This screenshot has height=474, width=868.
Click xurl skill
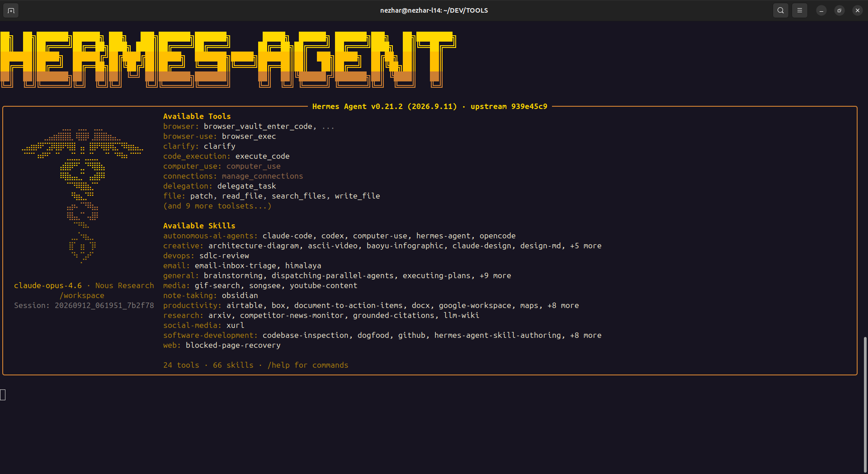click(x=235, y=325)
